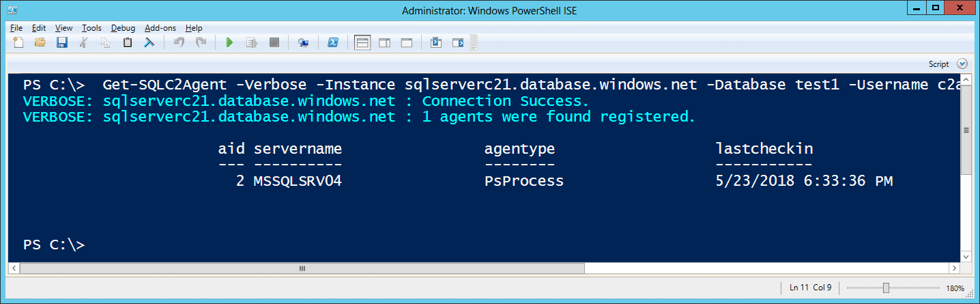
Task: Save the script using the floppy disk icon
Action: click(61, 43)
